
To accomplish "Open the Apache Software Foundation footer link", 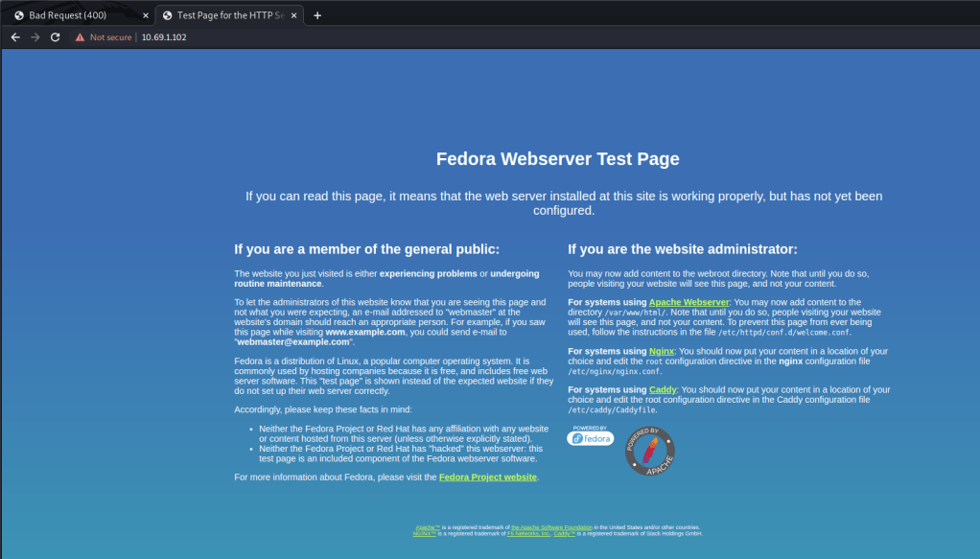I will tap(551, 527).
